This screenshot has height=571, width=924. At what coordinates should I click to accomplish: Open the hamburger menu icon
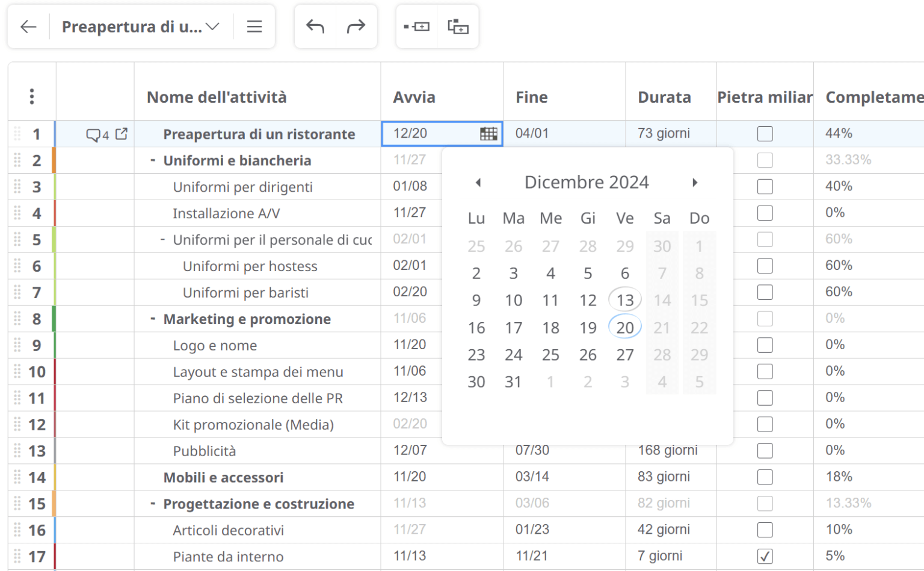pyautogui.click(x=254, y=26)
